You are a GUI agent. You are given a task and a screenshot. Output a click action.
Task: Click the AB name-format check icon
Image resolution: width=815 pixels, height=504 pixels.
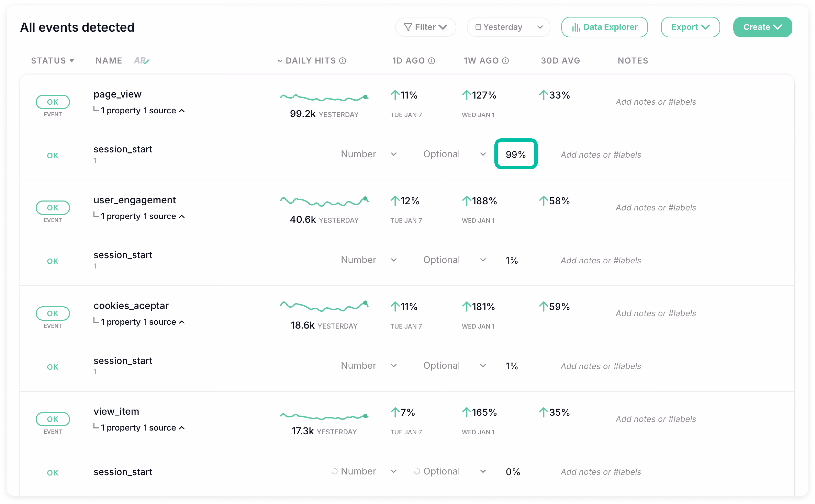142,61
